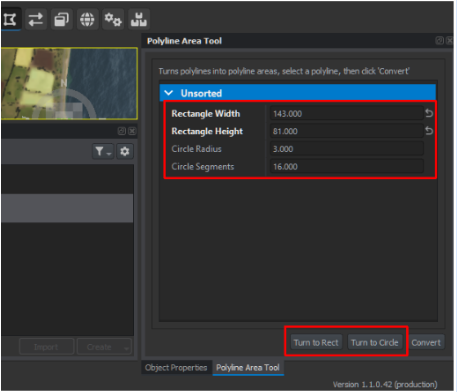Click the gear icon beside the filter
457x392 pixels.
tap(125, 152)
